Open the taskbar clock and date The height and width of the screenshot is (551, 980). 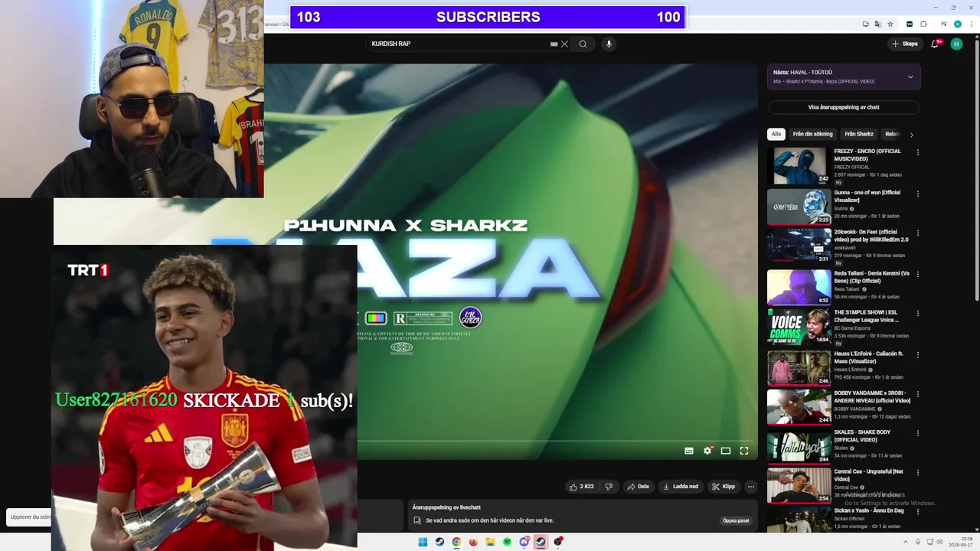coord(959,542)
